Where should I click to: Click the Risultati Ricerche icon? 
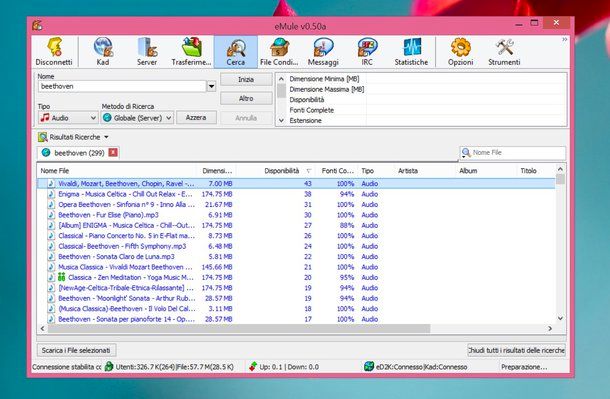click(42, 137)
